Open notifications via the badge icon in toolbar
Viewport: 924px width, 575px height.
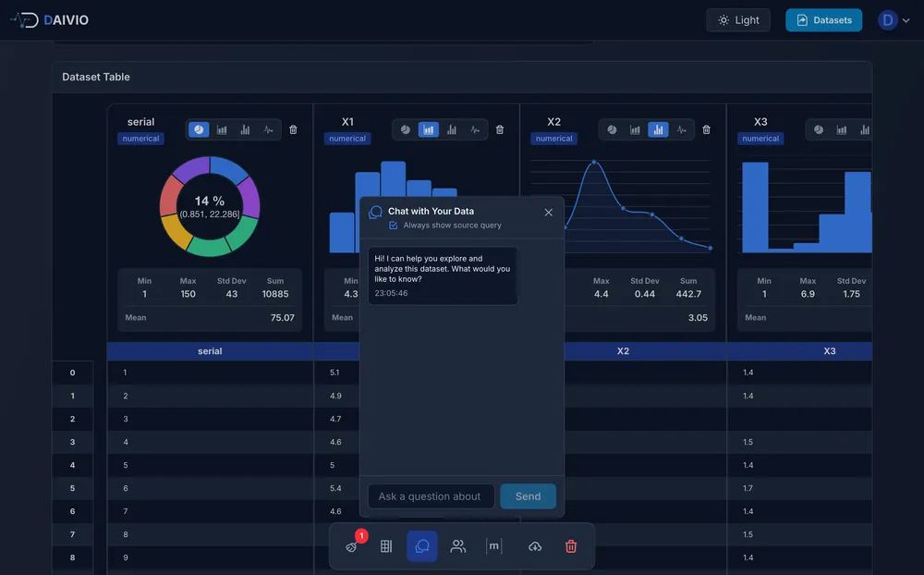coord(351,545)
